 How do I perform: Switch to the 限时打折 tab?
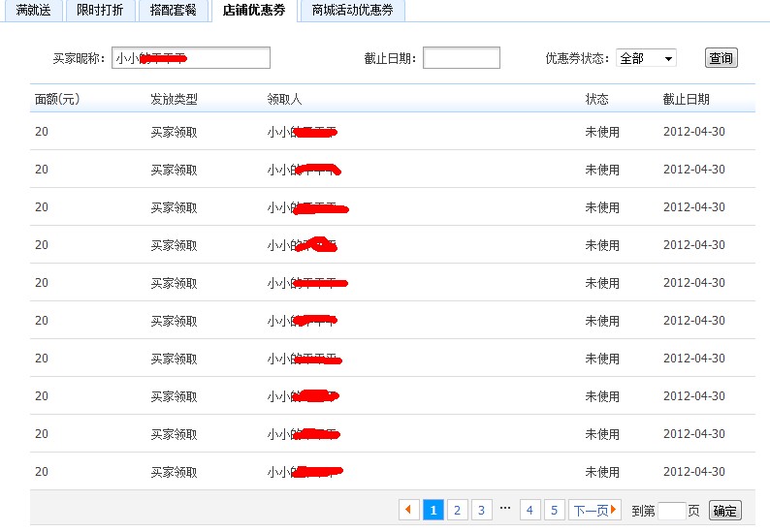click(x=100, y=11)
